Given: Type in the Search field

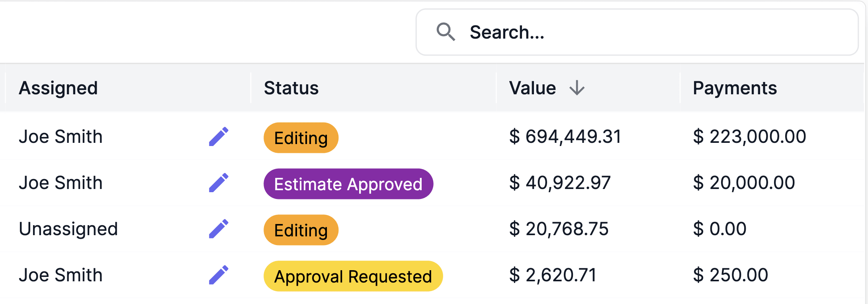Looking at the screenshot, I should pos(657,32).
